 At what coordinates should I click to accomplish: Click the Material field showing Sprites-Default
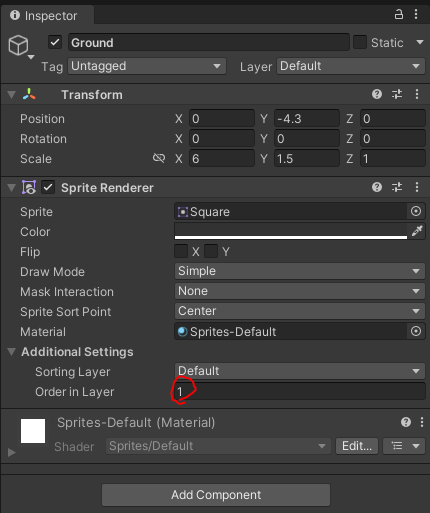coord(291,331)
